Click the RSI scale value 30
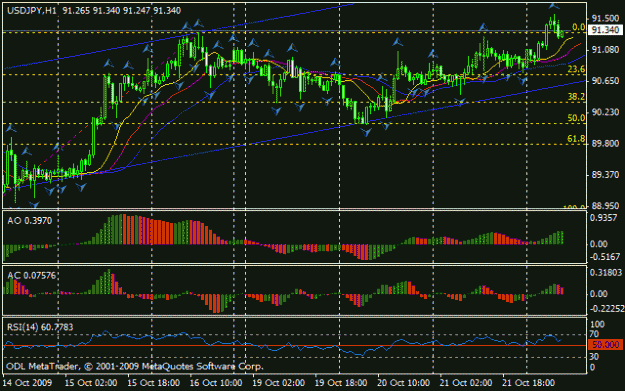Image resolution: width=625 pixels, height=391 pixels. pyautogui.click(x=594, y=357)
